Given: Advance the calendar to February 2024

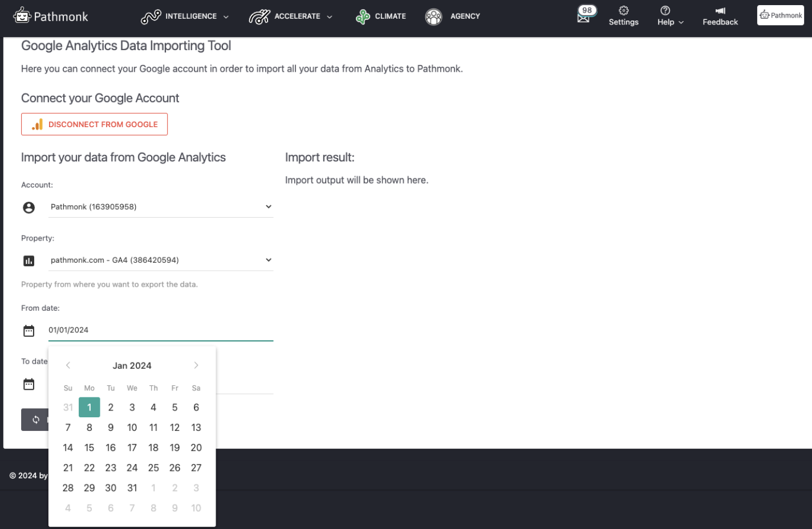Looking at the screenshot, I should (x=196, y=365).
